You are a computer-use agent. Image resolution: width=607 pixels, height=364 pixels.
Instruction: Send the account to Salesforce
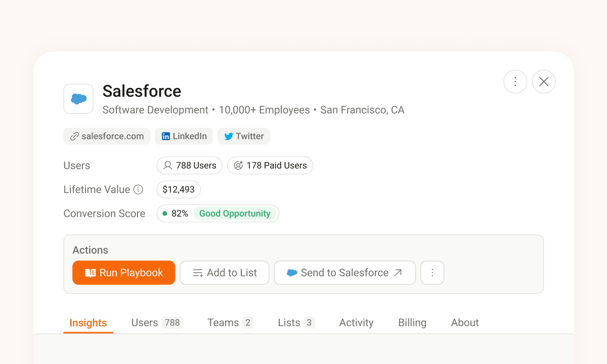344,272
